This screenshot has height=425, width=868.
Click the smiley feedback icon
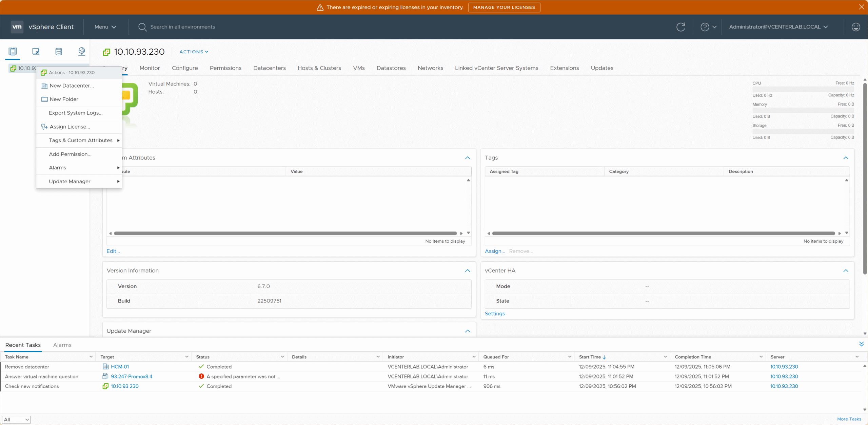(x=855, y=27)
